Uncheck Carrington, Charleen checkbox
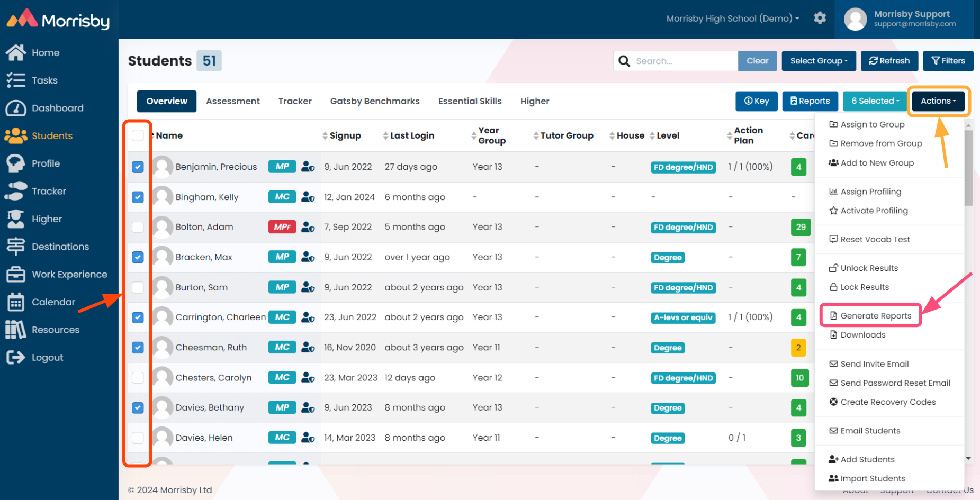Viewport: 980px width, 500px height. pos(138,317)
